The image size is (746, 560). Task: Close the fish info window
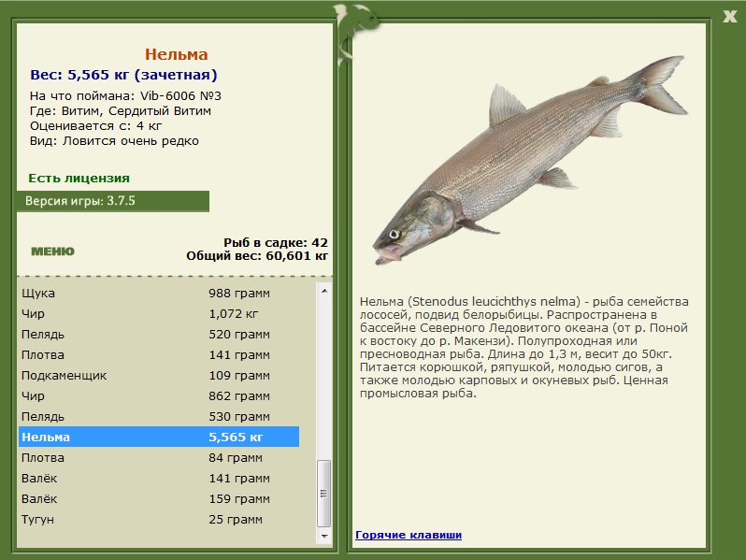click(729, 17)
